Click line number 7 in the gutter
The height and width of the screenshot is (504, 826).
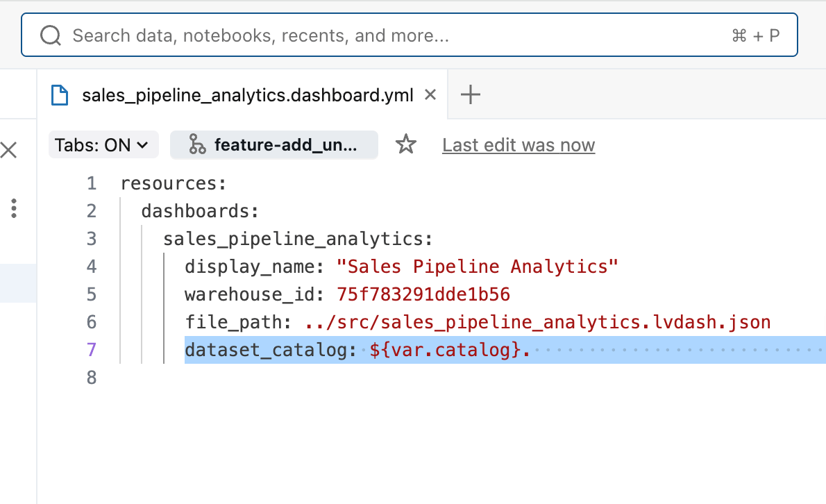pyautogui.click(x=91, y=350)
